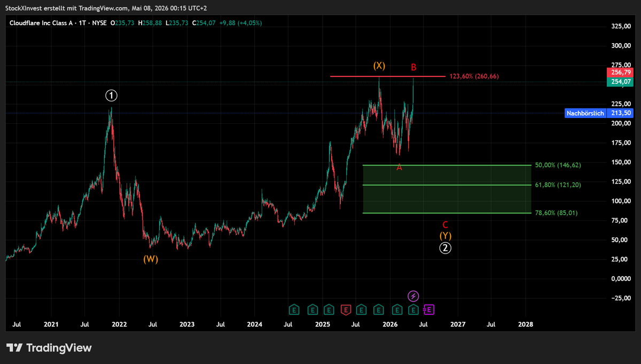The height and width of the screenshot is (364, 641).
Task: Click the 0,0000 price axis label
Action: pyautogui.click(x=621, y=279)
